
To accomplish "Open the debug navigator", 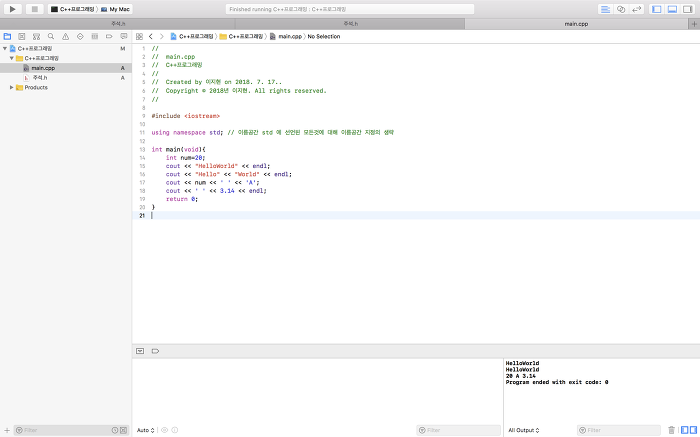I will 95,36.
